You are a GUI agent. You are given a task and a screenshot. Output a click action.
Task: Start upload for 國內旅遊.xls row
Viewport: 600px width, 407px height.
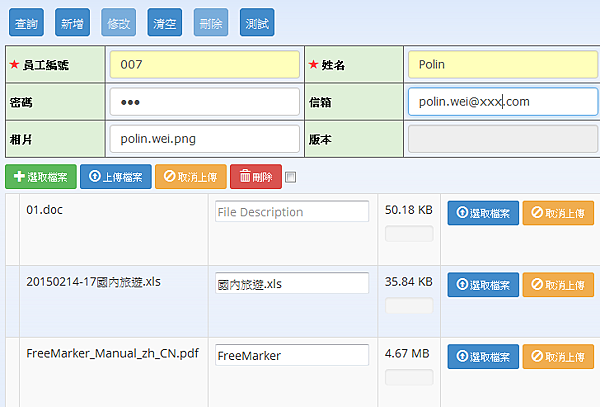point(483,285)
